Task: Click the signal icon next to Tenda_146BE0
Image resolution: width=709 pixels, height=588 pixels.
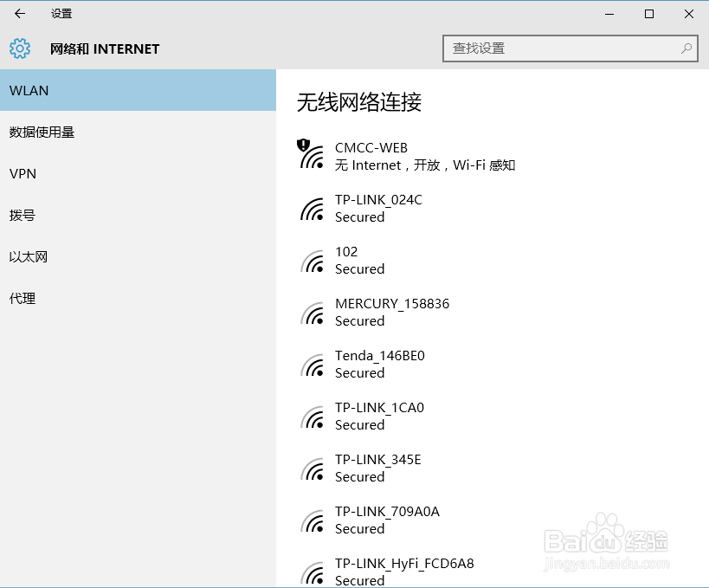Action: coord(311,364)
